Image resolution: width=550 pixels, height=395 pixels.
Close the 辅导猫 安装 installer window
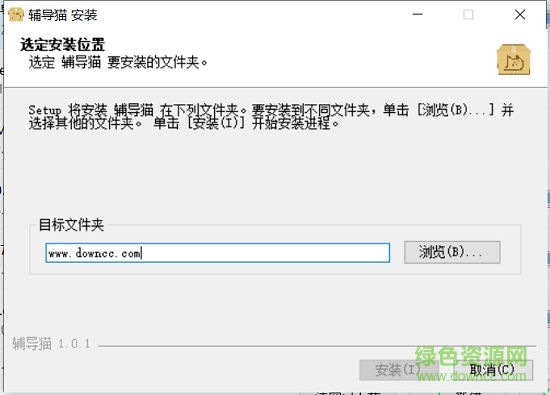tap(520, 14)
